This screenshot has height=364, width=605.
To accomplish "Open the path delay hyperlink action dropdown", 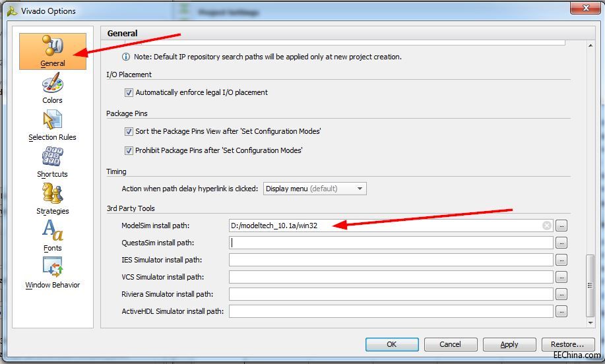I will tap(315, 189).
